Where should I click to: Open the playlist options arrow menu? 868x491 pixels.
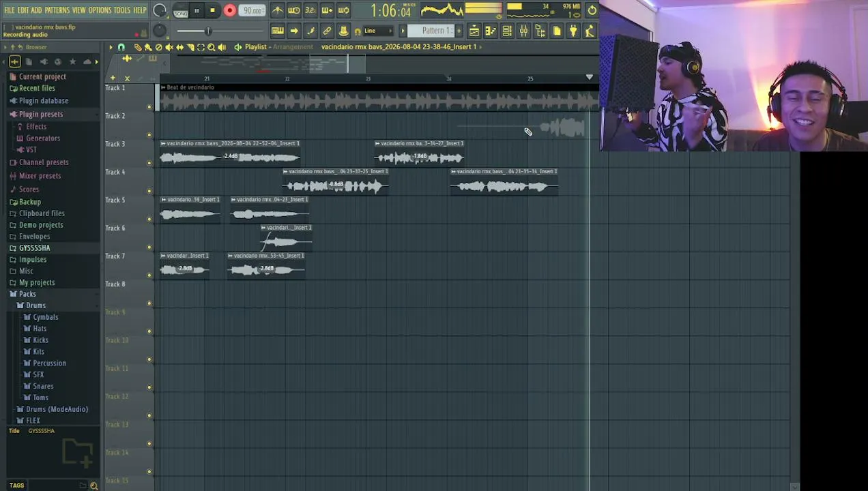click(x=111, y=47)
